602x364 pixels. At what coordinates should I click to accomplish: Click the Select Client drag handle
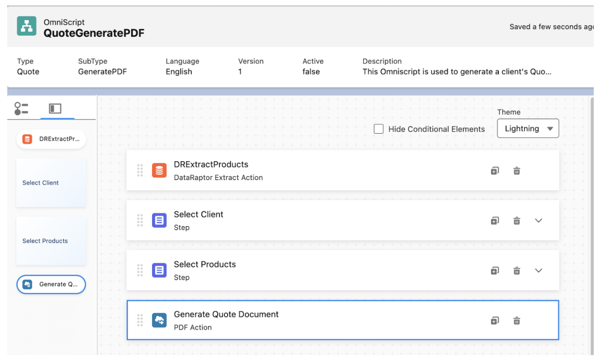(x=140, y=220)
